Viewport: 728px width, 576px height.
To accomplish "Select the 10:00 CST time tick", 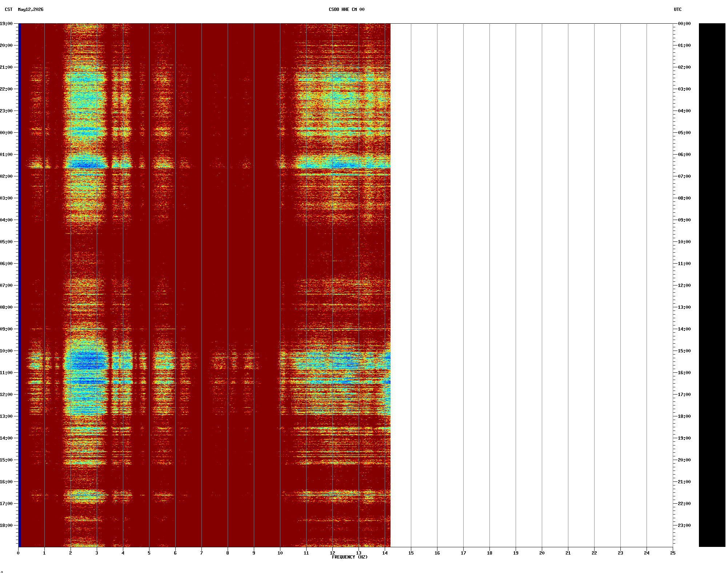I will coord(6,351).
